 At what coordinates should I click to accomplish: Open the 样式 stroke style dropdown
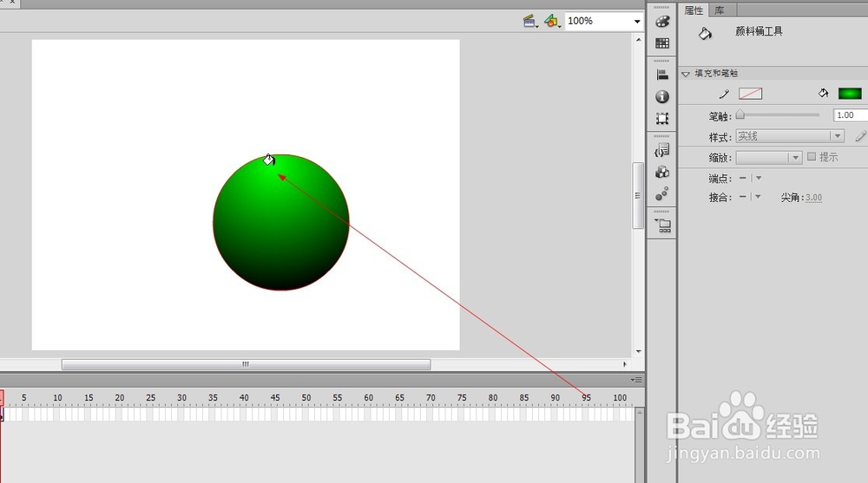pos(789,136)
